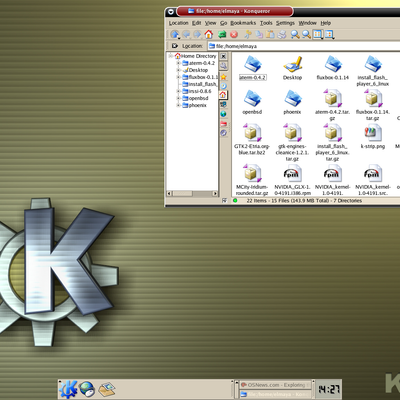
Task: Decrease icon size with Zoom Out magnifier
Action: click(x=306, y=34)
